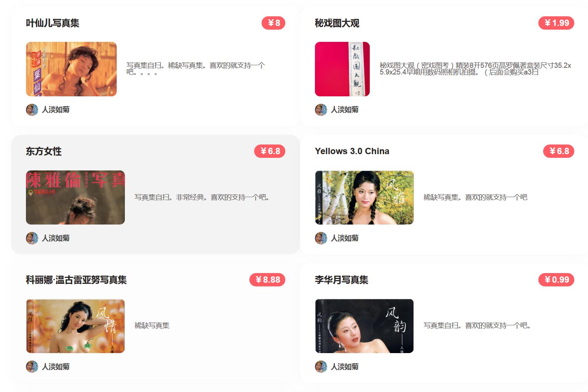Click seller name 人淡如菊 under 秘戏图大观
The width and height of the screenshot is (588, 392).
point(345,110)
